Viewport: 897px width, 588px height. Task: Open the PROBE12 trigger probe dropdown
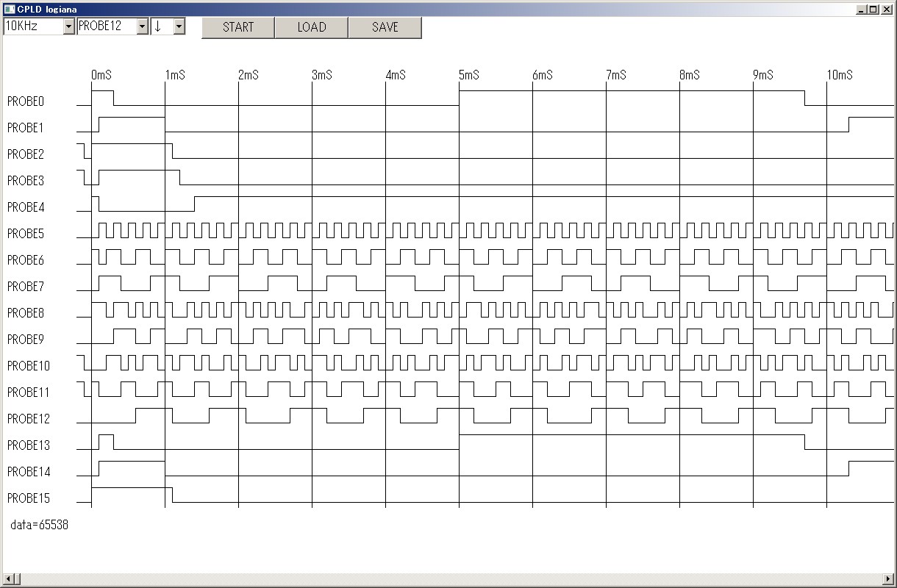pyautogui.click(x=143, y=26)
